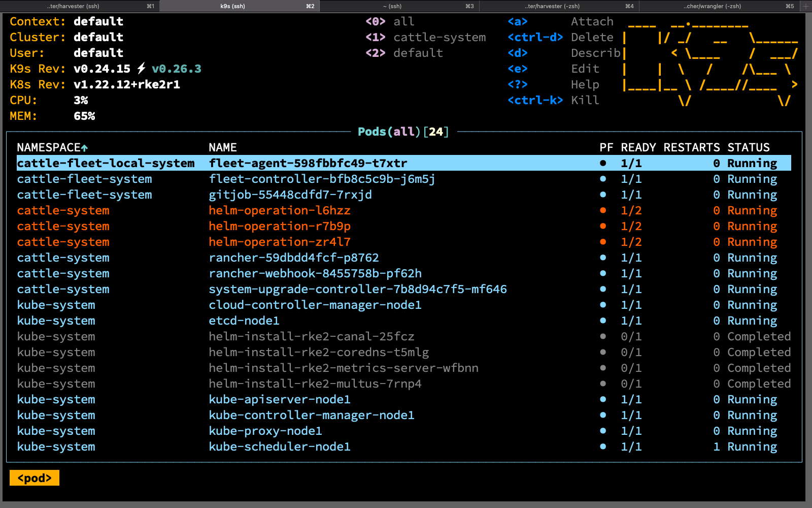Click the <pod> breadcrumb label

(35, 478)
